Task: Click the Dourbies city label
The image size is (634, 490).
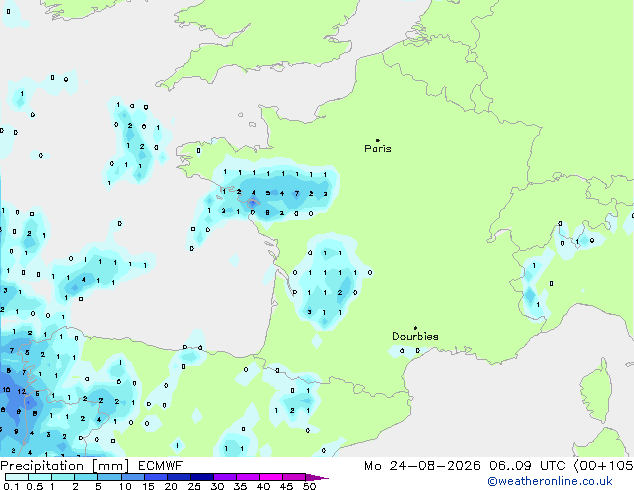Action: click(415, 336)
